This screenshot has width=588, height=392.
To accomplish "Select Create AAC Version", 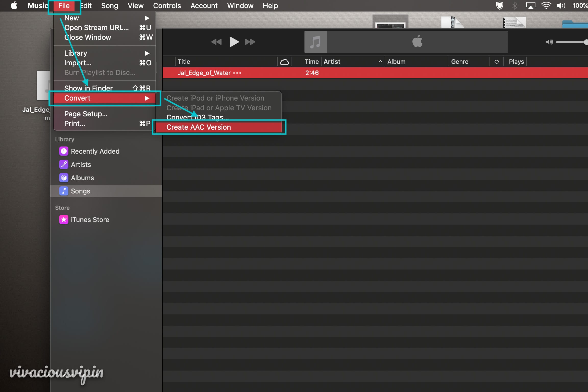I will click(218, 127).
